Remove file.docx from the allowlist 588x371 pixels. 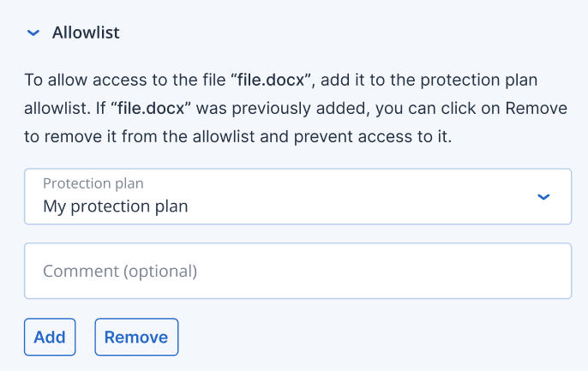[136, 337]
